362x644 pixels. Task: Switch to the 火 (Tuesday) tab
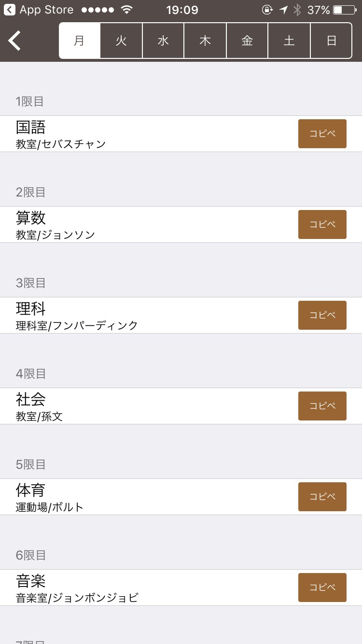point(121,41)
